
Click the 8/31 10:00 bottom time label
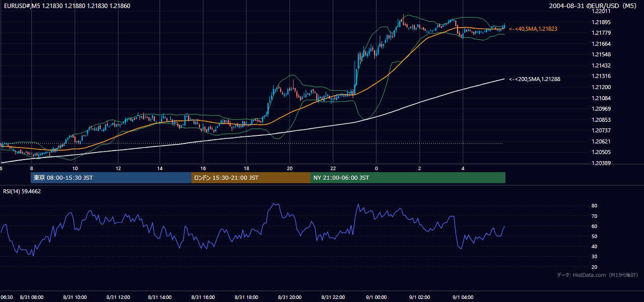point(75,297)
